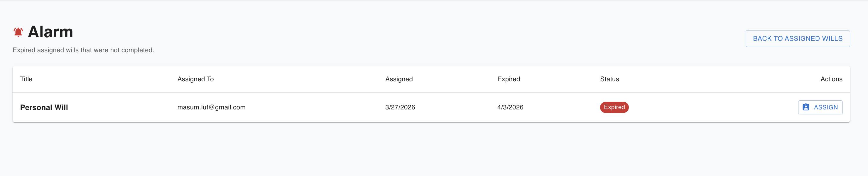Click the Actions column header

coord(831,79)
